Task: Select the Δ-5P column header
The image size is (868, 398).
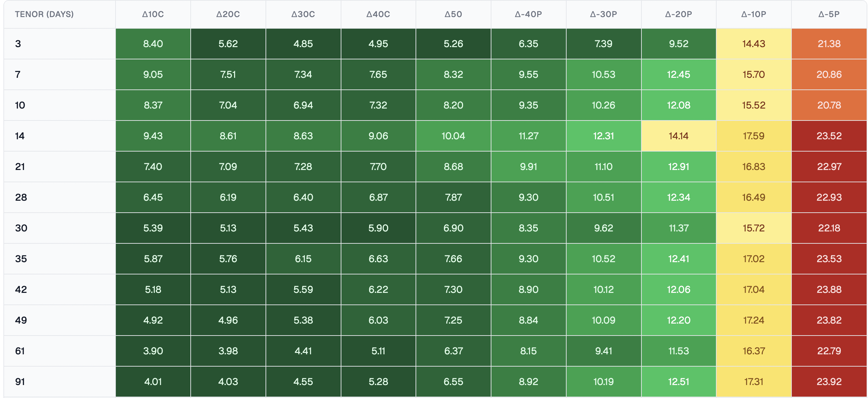Action: point(829,14)
